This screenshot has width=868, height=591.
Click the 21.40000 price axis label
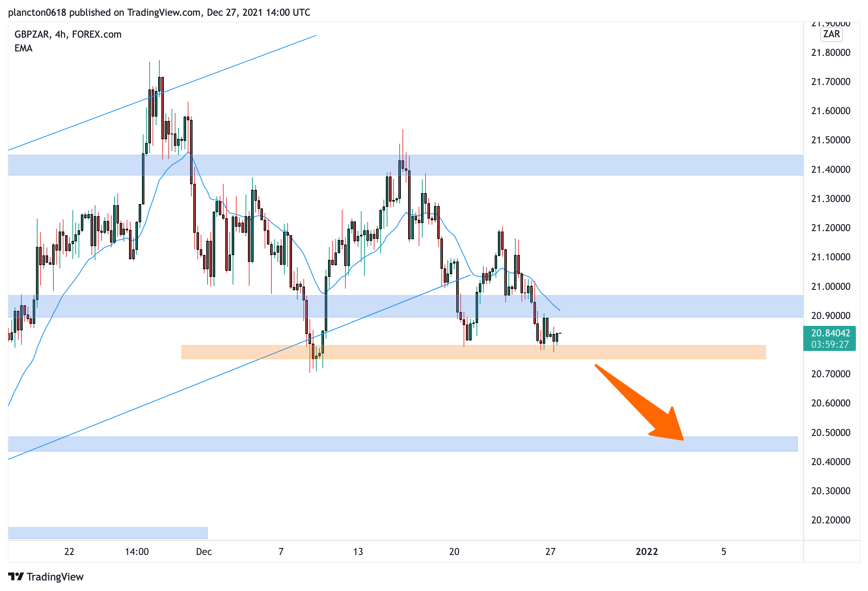(831, 170)
